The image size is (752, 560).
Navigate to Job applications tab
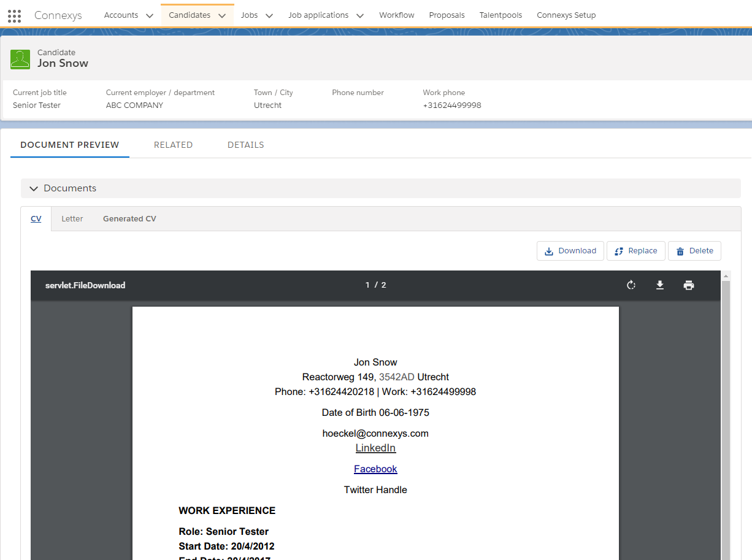coord(318,15)
